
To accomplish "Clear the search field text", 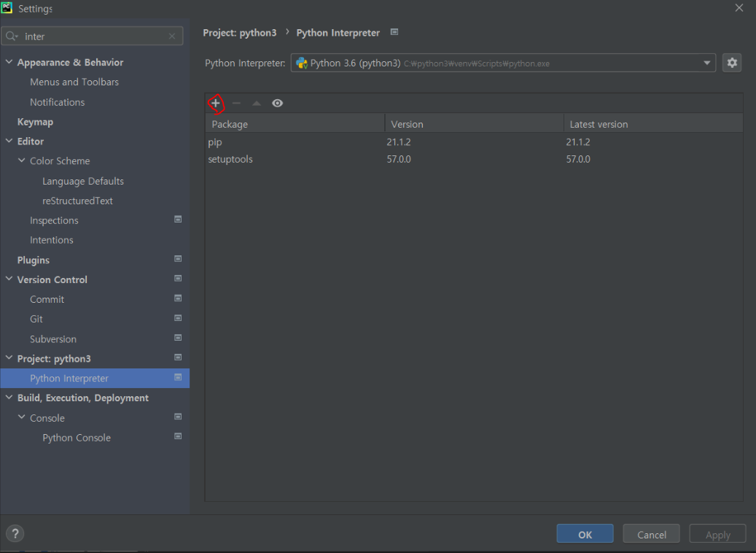I will [x=172, y=36].
